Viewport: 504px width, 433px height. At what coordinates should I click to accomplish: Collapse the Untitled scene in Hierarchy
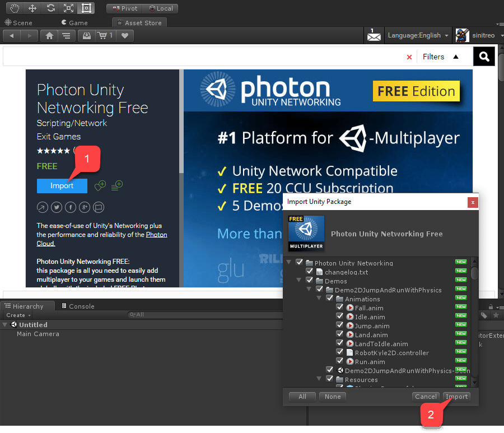(x=5, y=325)
